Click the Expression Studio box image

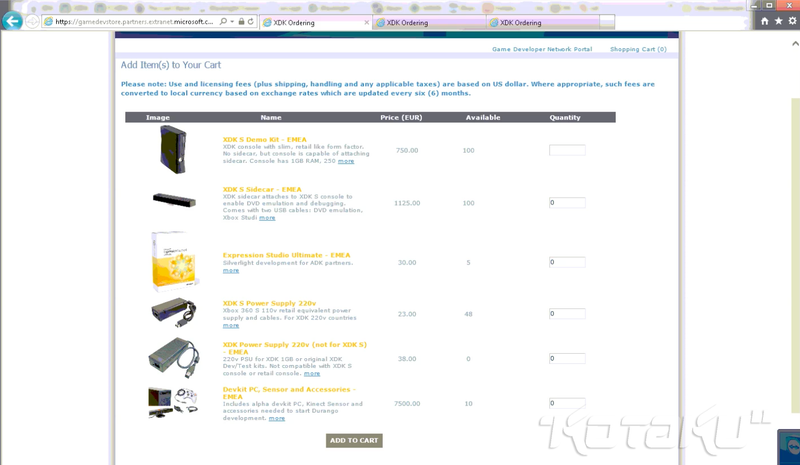[175, 261]
